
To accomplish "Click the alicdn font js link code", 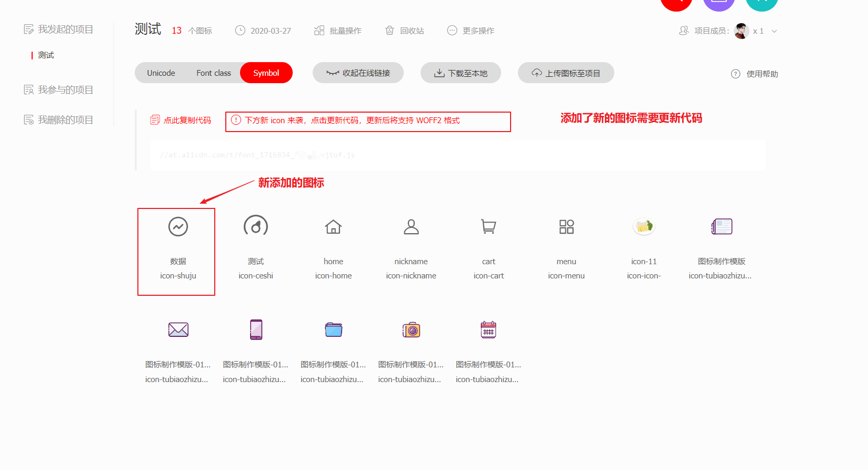I will [x=257, y=155].
